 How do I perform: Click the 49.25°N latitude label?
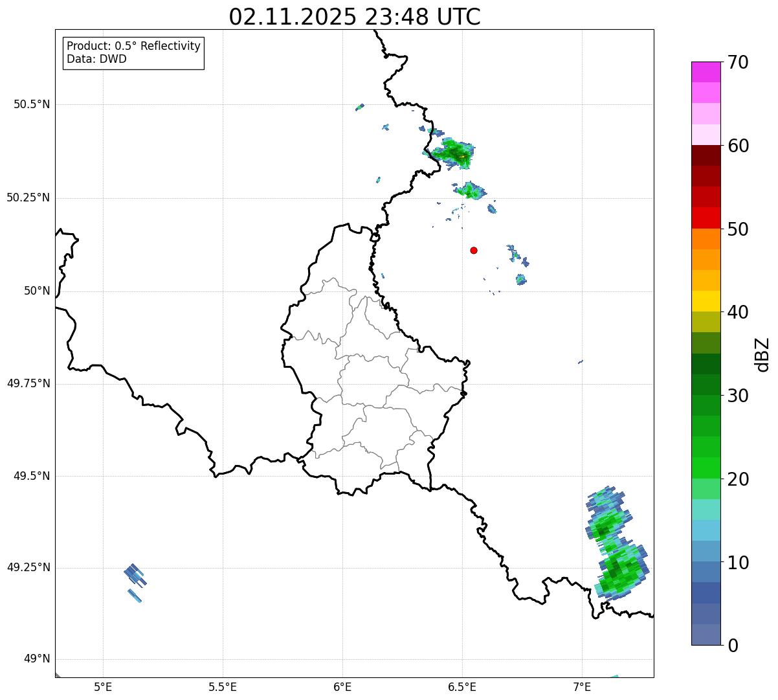click(x=28, y=567)
